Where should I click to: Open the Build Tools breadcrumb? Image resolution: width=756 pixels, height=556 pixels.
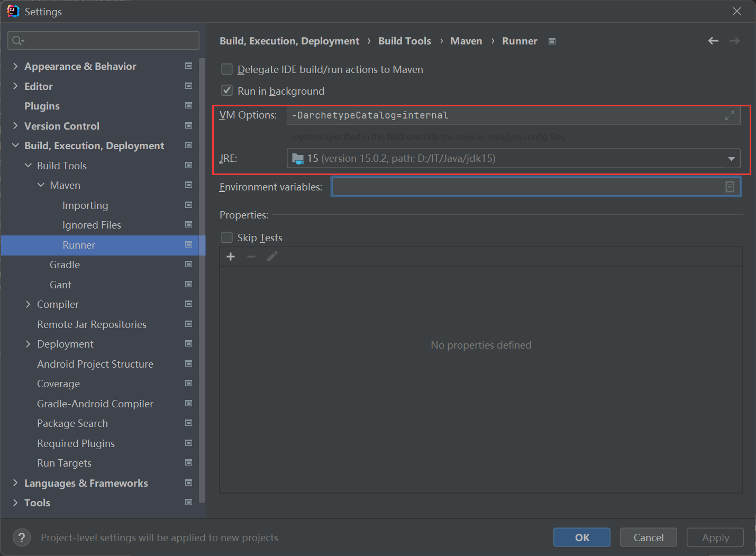coord(405,41)
